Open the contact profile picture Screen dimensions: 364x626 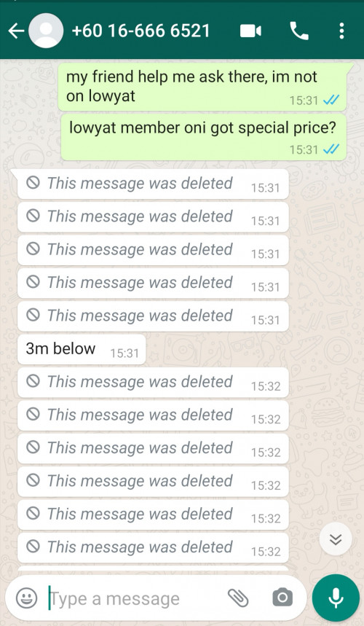click(x=46, y=31)
